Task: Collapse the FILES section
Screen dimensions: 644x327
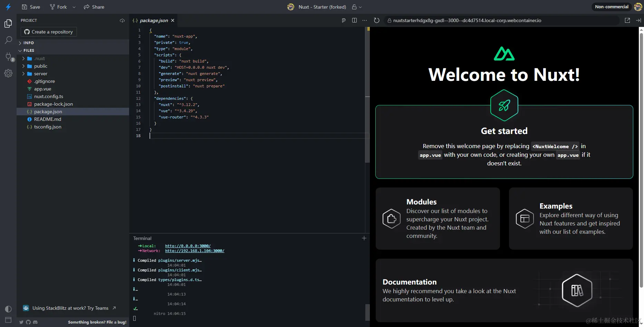Action: 73,50
